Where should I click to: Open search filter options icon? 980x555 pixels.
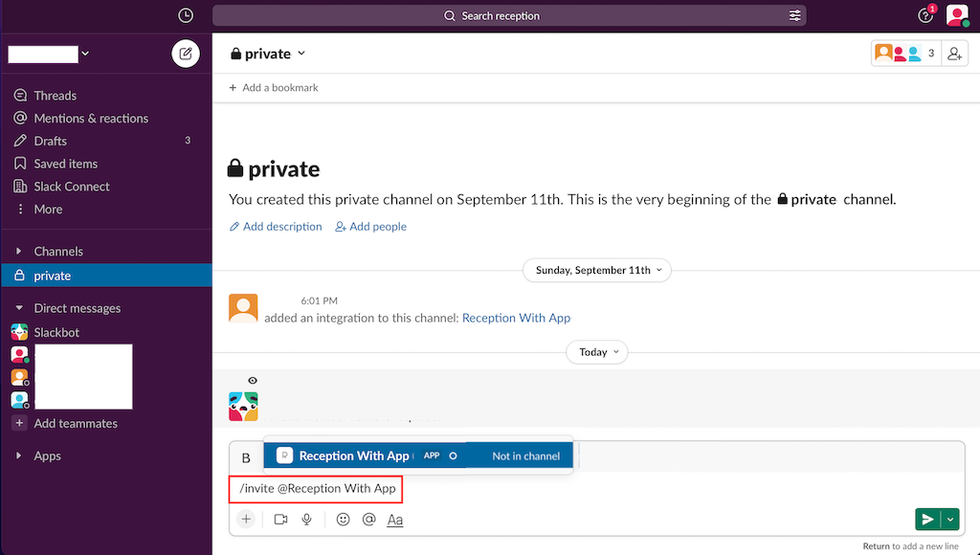(x=795, y=15)
